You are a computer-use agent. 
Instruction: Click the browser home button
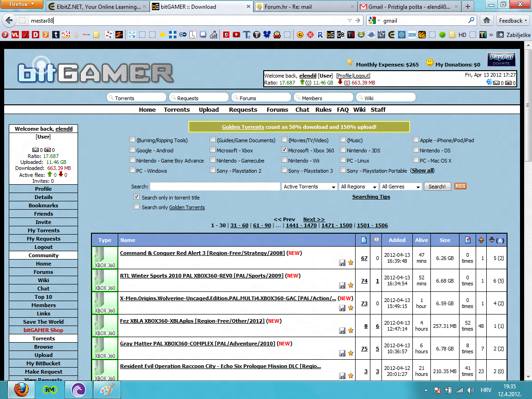pos(487,20)
